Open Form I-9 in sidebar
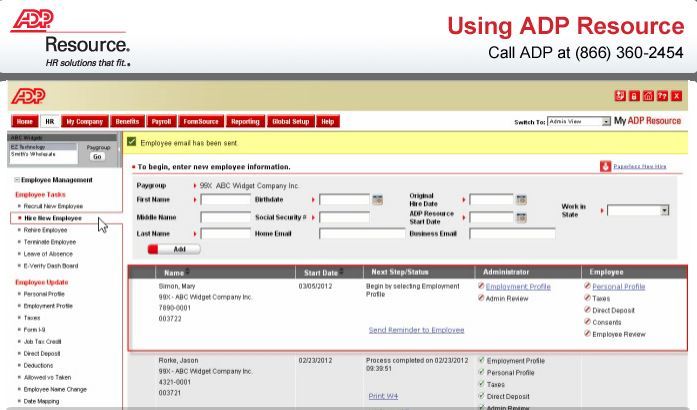Image resolution: width=697 pixels, height=410 pixels. pyautogui.click(x=34, y=330)
